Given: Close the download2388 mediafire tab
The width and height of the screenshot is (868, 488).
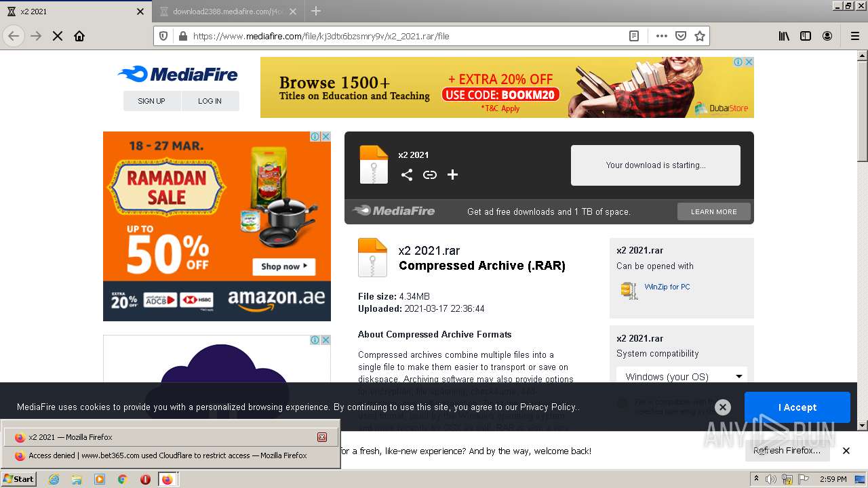Looking at the screenshot, I should tap(293, 11).
